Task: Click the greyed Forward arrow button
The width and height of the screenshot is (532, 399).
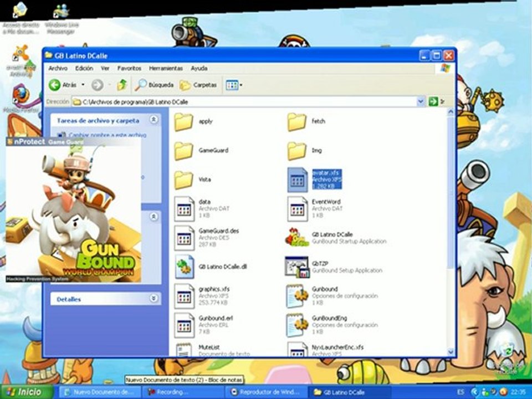Action: coord(98,85)
